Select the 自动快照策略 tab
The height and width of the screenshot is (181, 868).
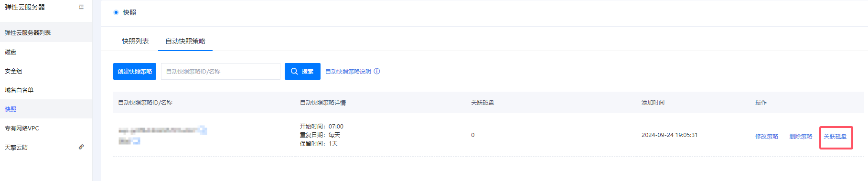pyautogui.click(x=185, y=41)
